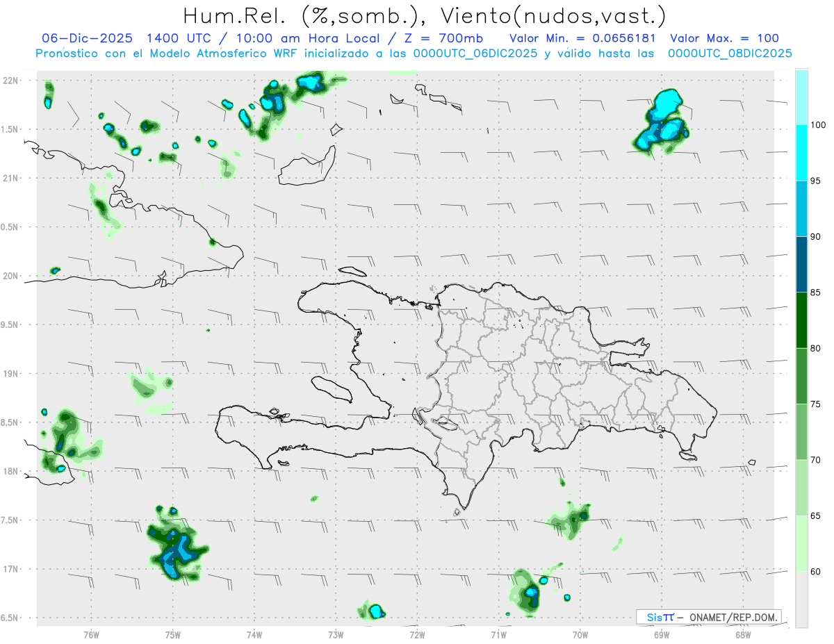
Task: Click the '69W' longitude label
Action: 662,634
